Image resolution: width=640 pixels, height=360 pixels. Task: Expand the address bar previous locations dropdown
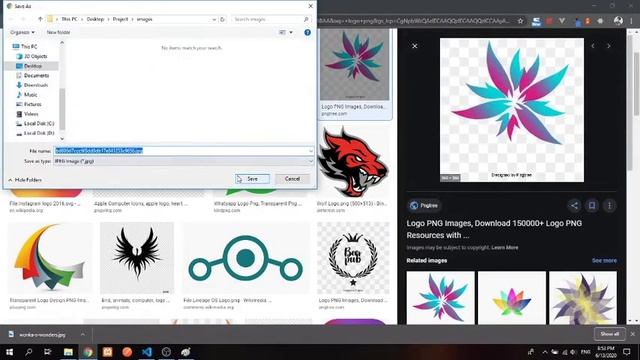(214, 19)
